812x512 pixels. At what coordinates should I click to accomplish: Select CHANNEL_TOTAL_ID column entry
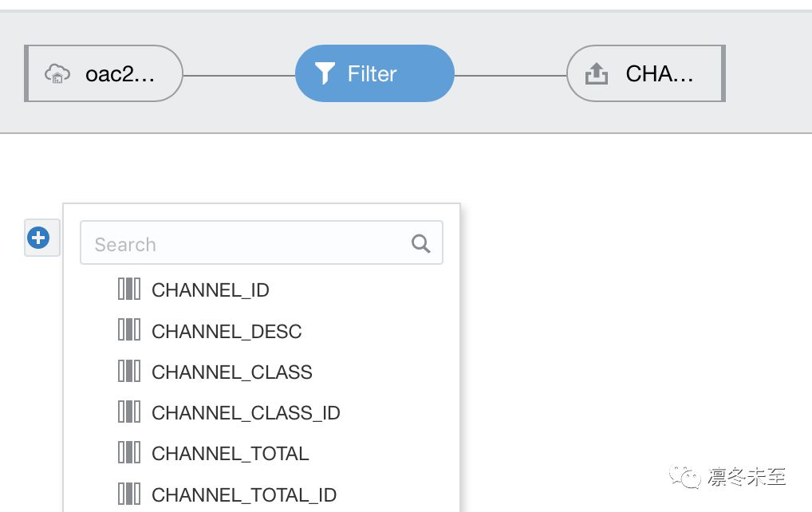(x=244, y=494)
